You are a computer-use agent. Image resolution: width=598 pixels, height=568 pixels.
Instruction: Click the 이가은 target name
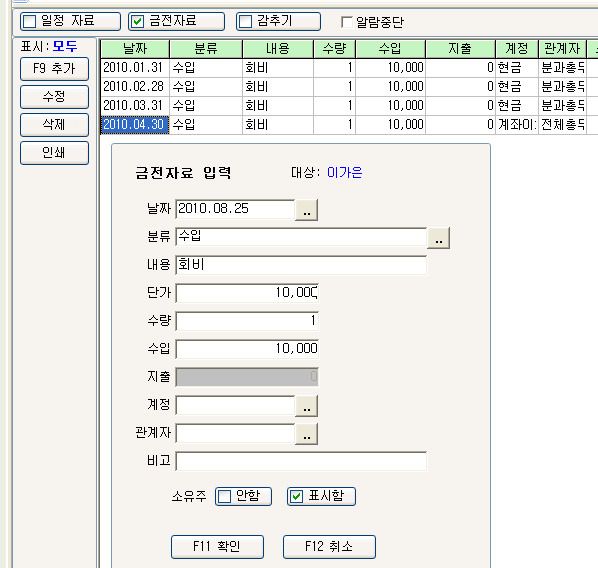pyautogui.click(x=345, y=173)
